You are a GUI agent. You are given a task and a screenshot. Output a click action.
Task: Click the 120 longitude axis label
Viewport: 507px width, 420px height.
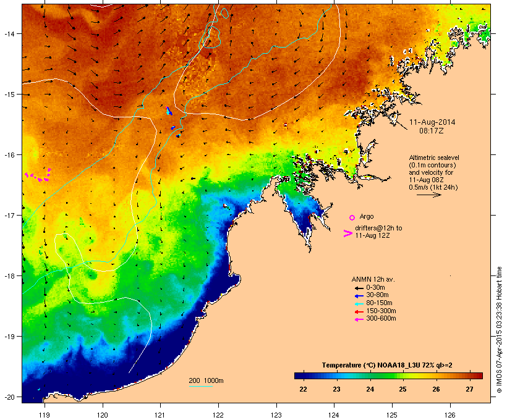coord(103,415)
